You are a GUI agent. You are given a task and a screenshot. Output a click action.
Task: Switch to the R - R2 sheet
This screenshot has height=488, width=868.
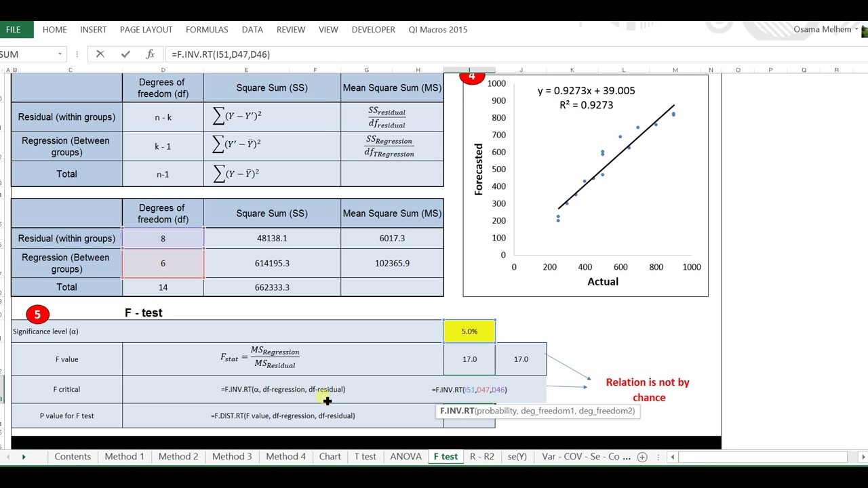tap(481, 457)
